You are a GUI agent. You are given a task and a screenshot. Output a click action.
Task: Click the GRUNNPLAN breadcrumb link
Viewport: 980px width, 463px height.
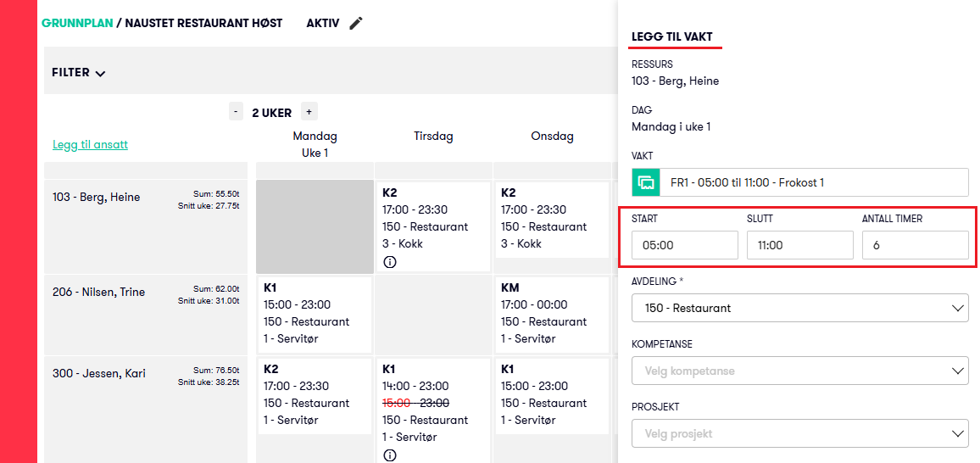click(77, 24)
